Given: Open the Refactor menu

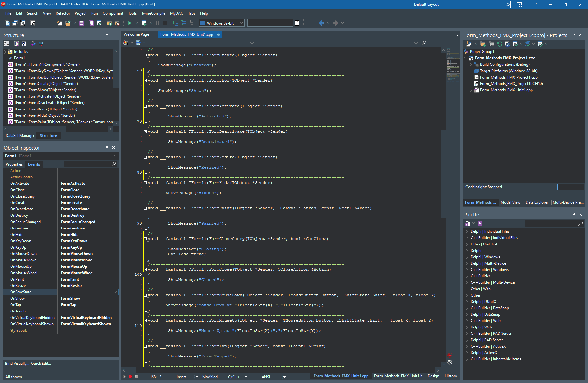Looking at the screenshot, I should pyautogui.click(x=63, y=13).
